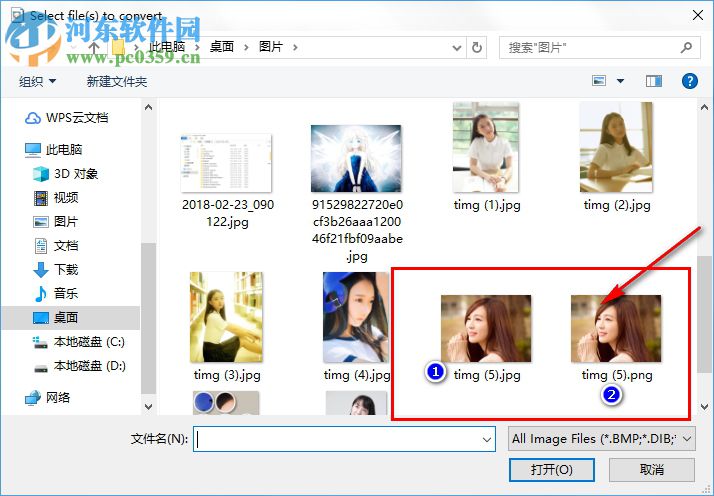Expand address bar history dropdown

(457, 47)
